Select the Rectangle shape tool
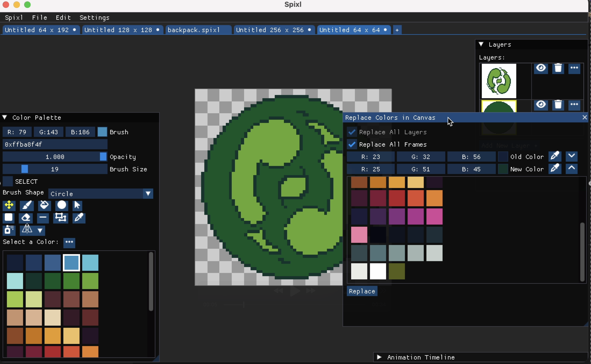 [9, 218]
